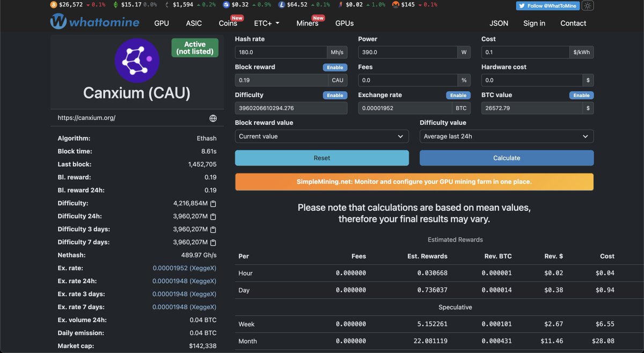Click the Ex. rate 0.00001952 (XeggeX) link
The width and height of the screenshot is (644, 353).
point(184,268)
